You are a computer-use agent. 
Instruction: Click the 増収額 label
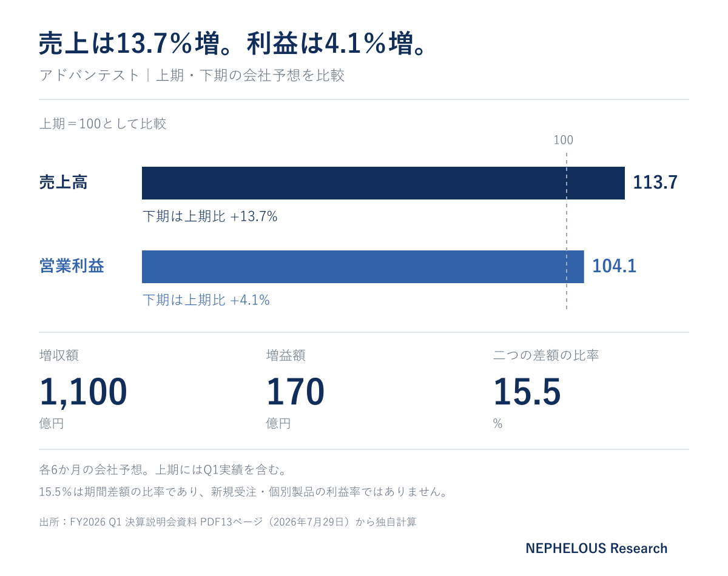[x=59, y=355]
